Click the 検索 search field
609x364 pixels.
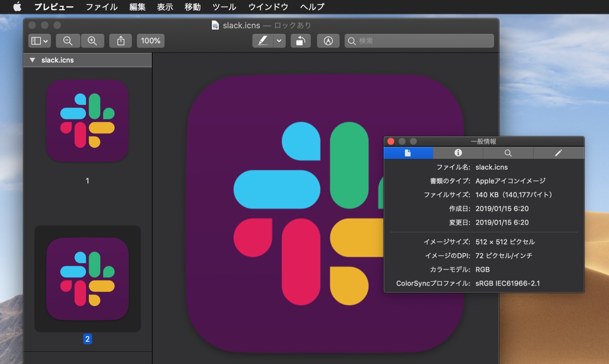click(419, 41)
